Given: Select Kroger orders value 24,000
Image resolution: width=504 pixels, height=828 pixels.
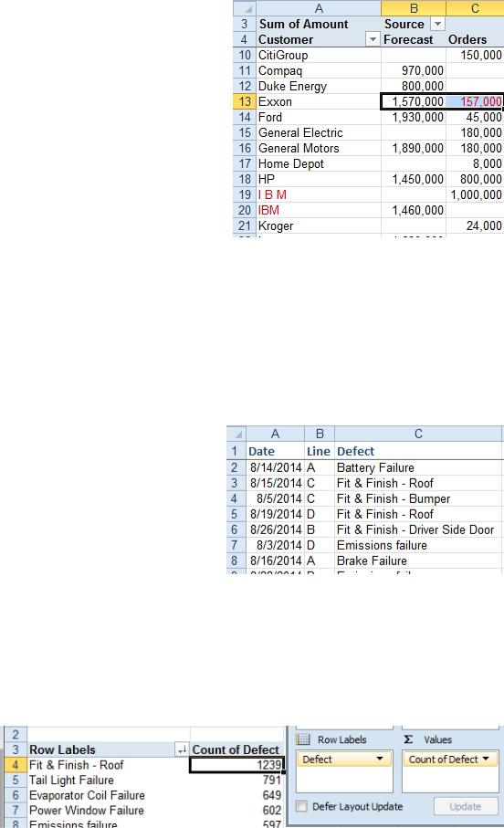Looking at the screenshot, I should point(475,226).
